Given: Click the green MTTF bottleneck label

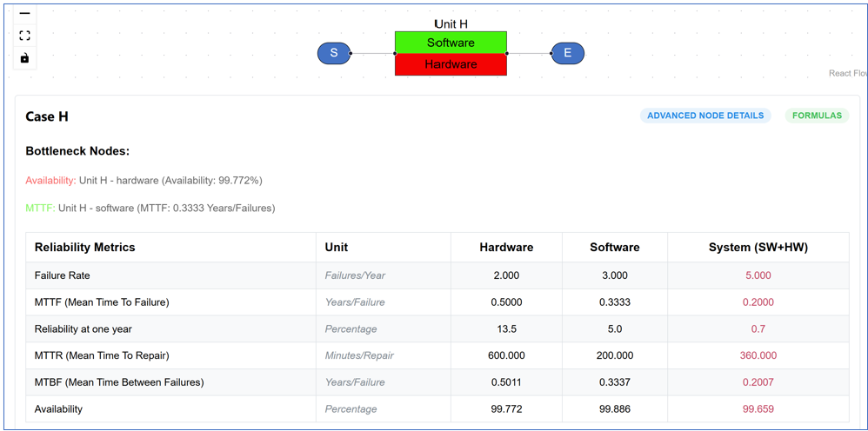Looking at the screenshot, I should (x=40, y=208).
